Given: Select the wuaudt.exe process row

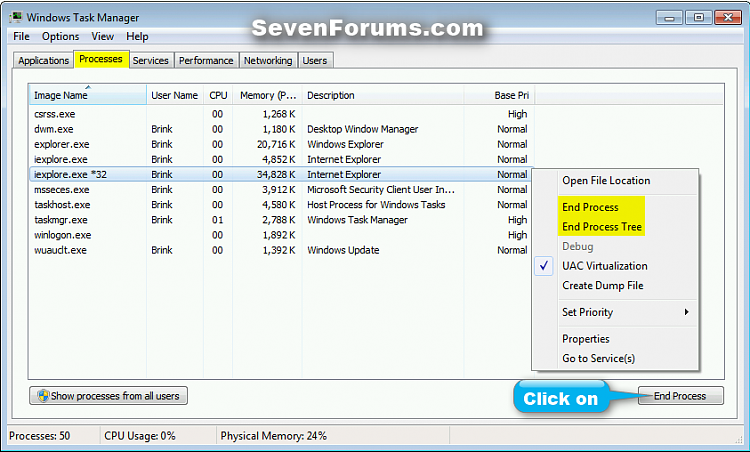Looking at the screenshot, I should [x=281, y=250].
